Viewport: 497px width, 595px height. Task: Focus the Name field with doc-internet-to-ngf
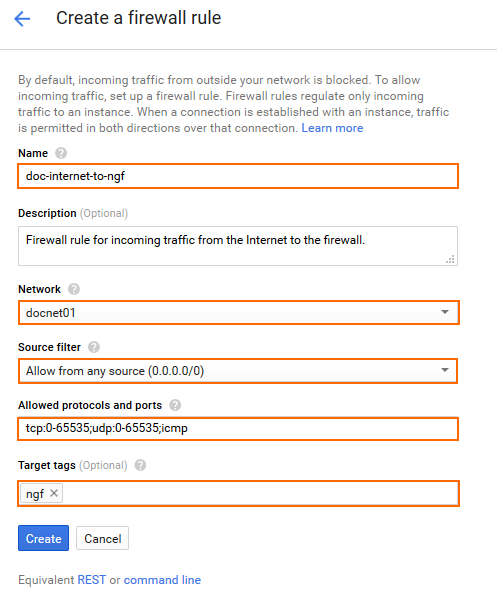(x=238, y=176)
